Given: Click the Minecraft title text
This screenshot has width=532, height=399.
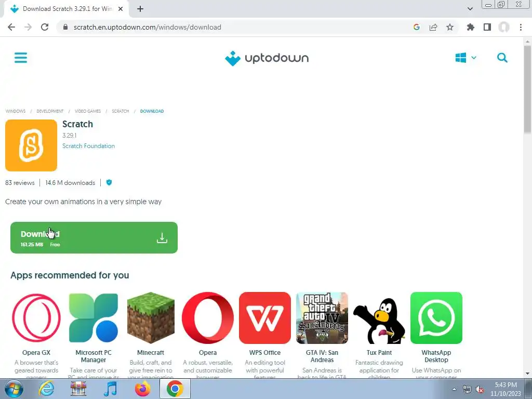Looking at the screenshot, I should (151, 353).
